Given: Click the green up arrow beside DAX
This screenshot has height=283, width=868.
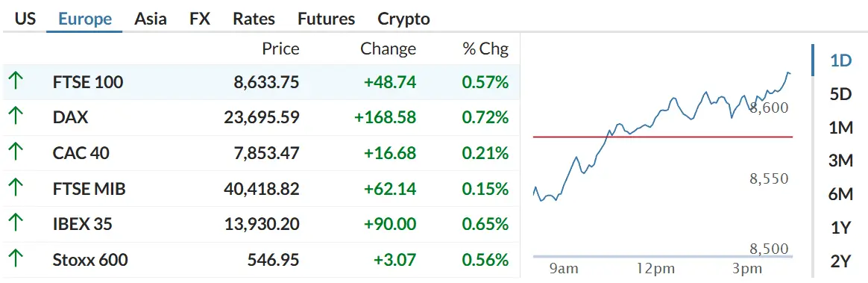Looking at the screenshot, I should point(16,117).
